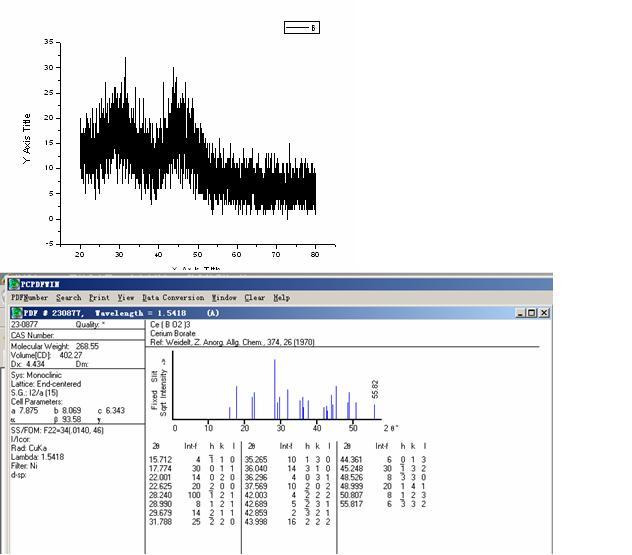Click the 23-0877 card number text
The height and width of the screenshot is (555, 632).
[x=24, y=324]
